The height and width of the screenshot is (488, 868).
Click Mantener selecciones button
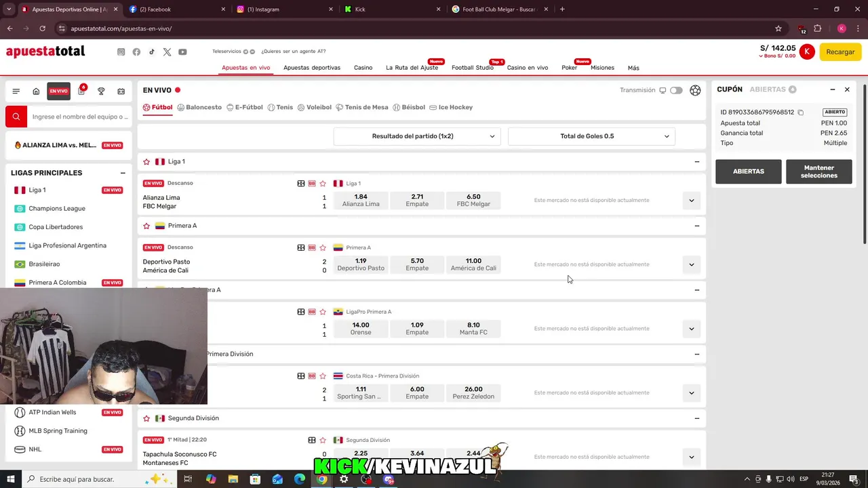pyautogui.click(x=818, y=171)
